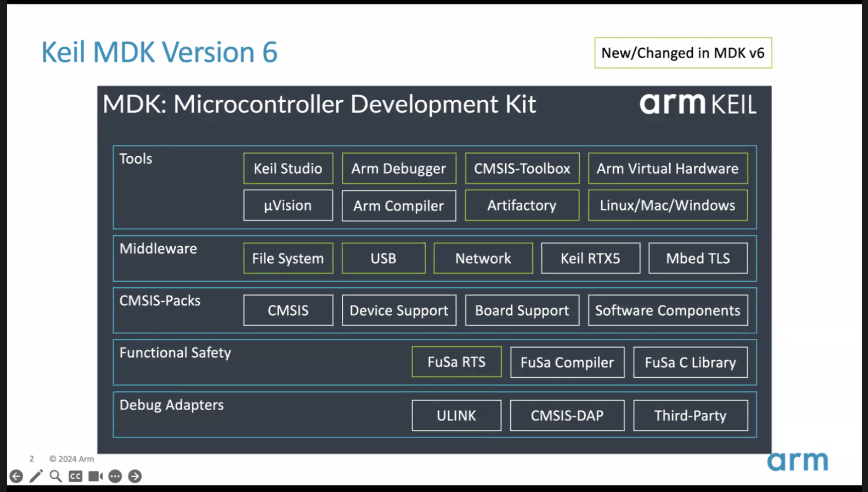868x492 pixels.
Task: Go to previous slide arrow
Action: pyautogui.click(x=16, y=476)
